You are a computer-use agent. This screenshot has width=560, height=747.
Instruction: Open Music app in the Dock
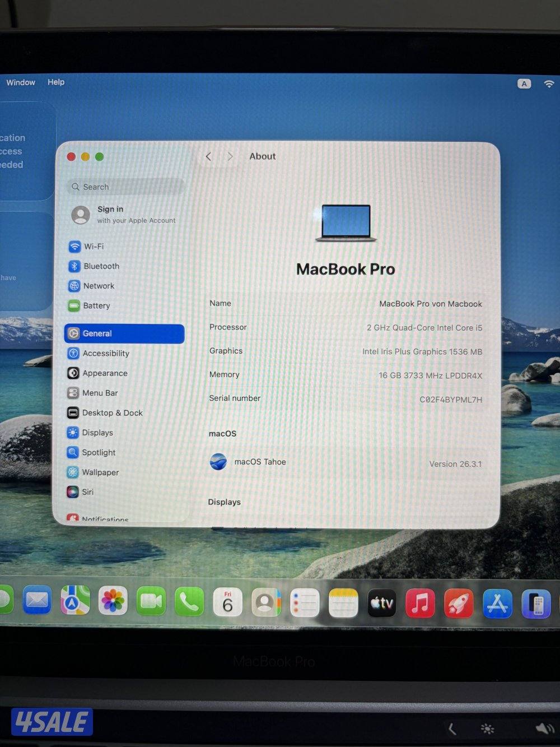pos(419,604)
